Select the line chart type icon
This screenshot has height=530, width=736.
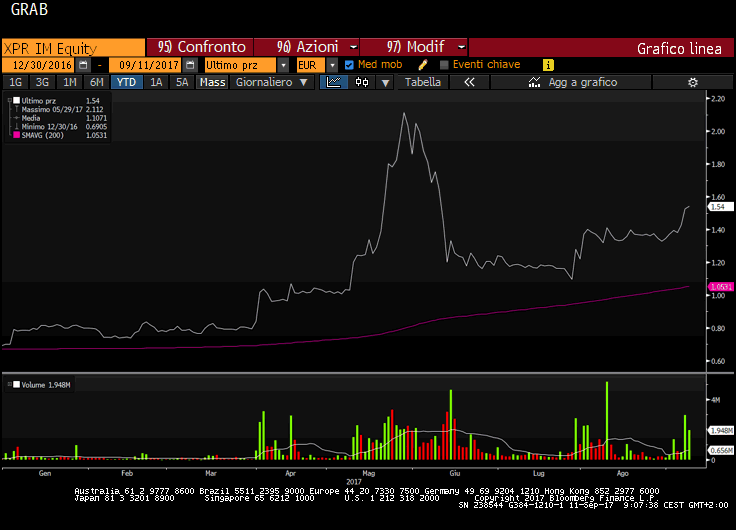pyautogui.click(x=334, y=83)
